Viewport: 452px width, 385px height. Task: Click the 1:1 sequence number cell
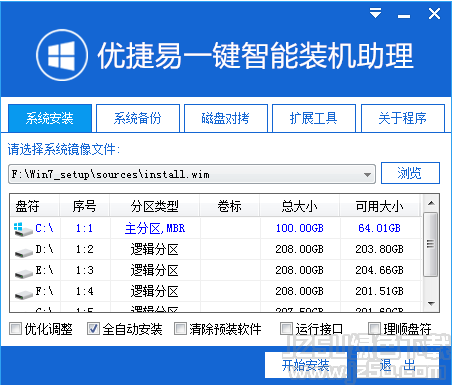coord(84,228)
